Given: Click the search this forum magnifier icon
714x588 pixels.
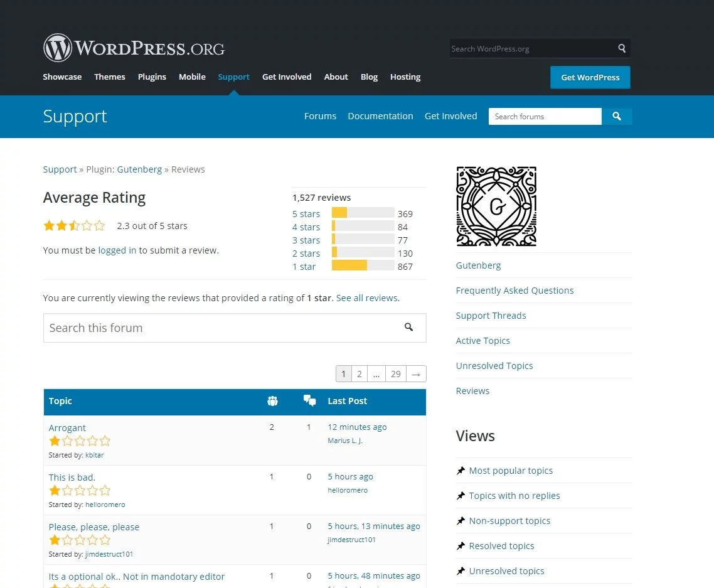Looking at the screenshot, I should click(x=408, y=327).
